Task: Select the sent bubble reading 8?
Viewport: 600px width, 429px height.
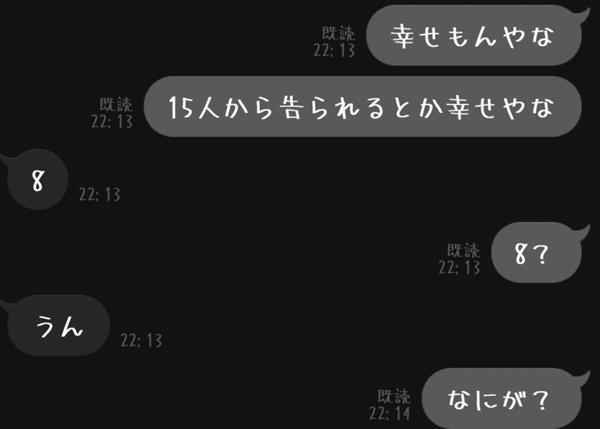Action: (536, 253)
